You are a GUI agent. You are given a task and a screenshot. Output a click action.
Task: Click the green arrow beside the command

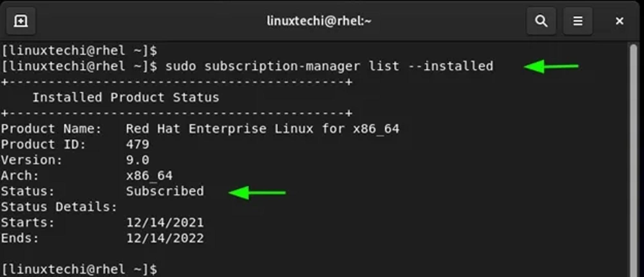(551, 66)
